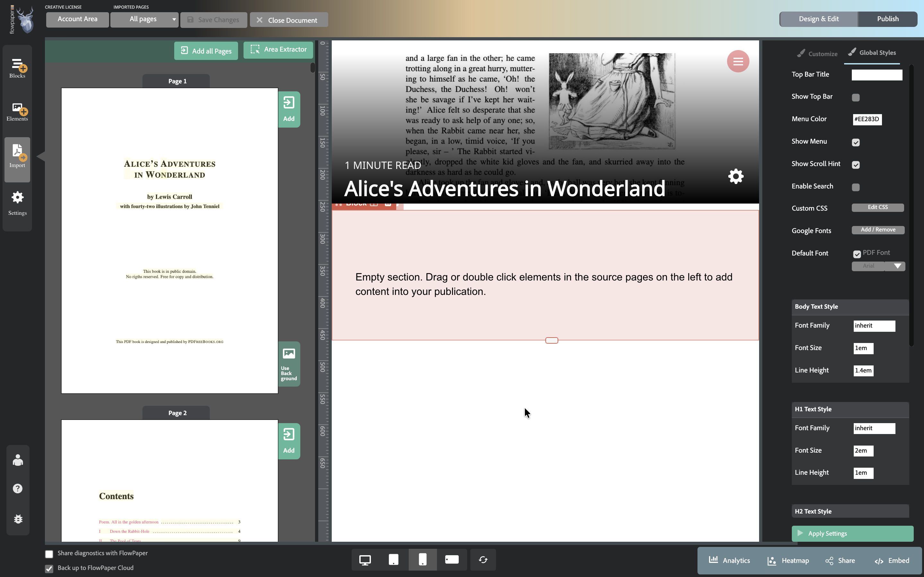Refresh the publication preview

click(482, 559)
